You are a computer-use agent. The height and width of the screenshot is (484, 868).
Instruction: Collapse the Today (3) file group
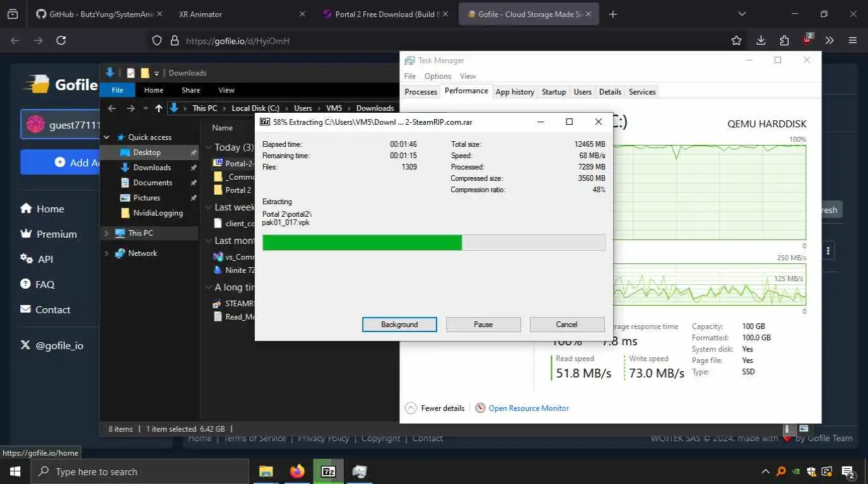[x=209, y=147]
